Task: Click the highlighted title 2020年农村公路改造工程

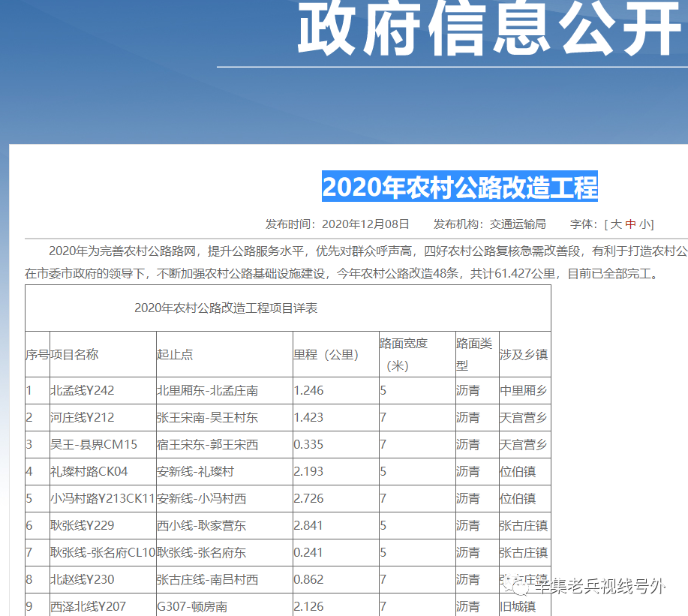Action: tap(460, 187)
